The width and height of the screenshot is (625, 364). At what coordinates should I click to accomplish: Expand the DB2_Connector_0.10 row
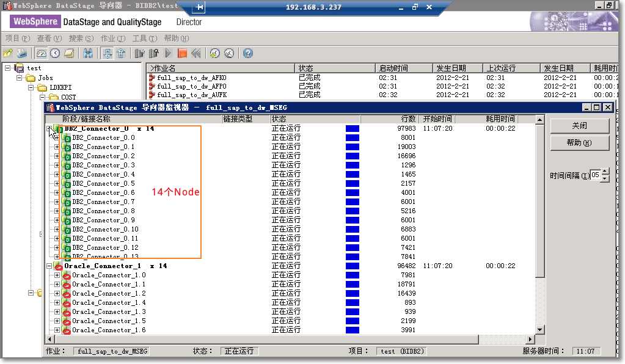click(57, 230)
